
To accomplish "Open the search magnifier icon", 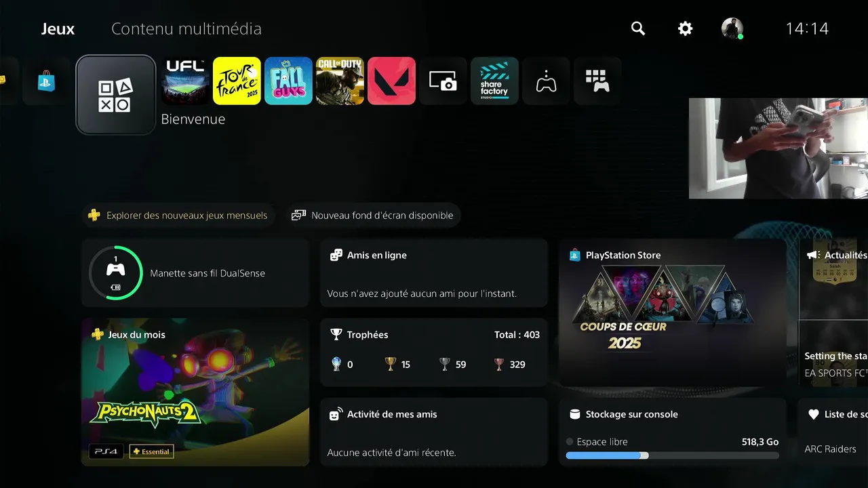I will tap(638, 28).
